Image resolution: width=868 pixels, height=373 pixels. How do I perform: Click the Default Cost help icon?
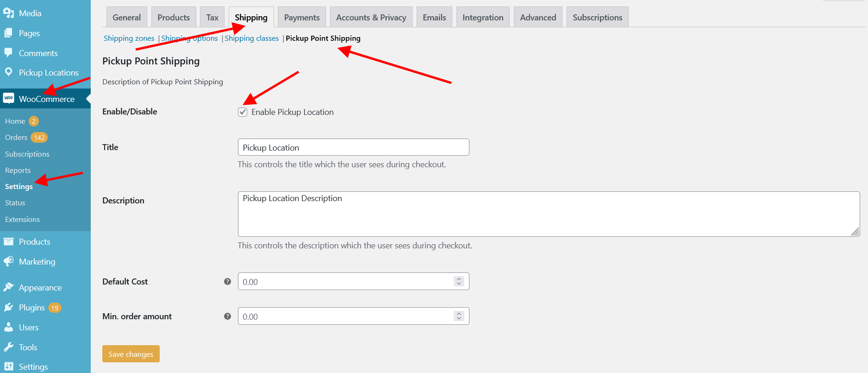click(x=227, y=281)
